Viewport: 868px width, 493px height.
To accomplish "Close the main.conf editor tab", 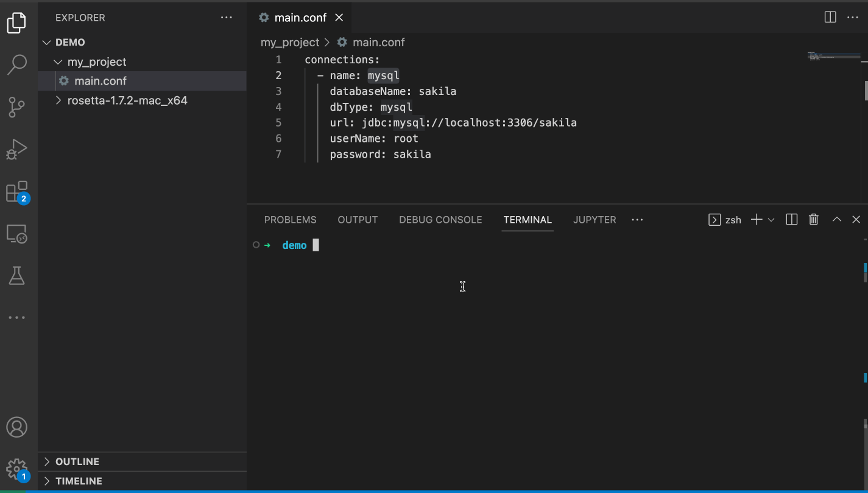I will click(x=339, y=18).
